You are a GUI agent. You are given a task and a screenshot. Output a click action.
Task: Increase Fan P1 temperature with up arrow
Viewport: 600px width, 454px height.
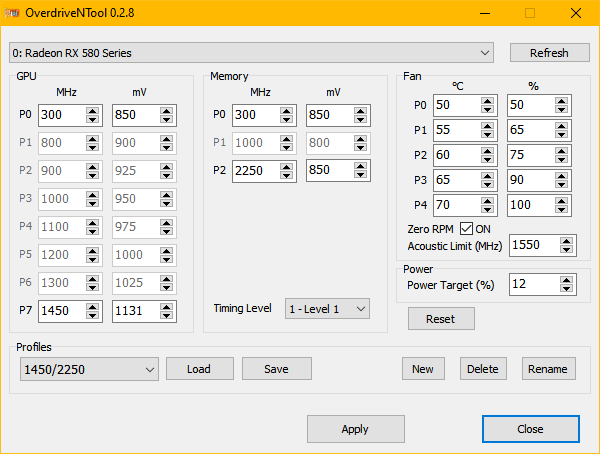pos(488,126)
